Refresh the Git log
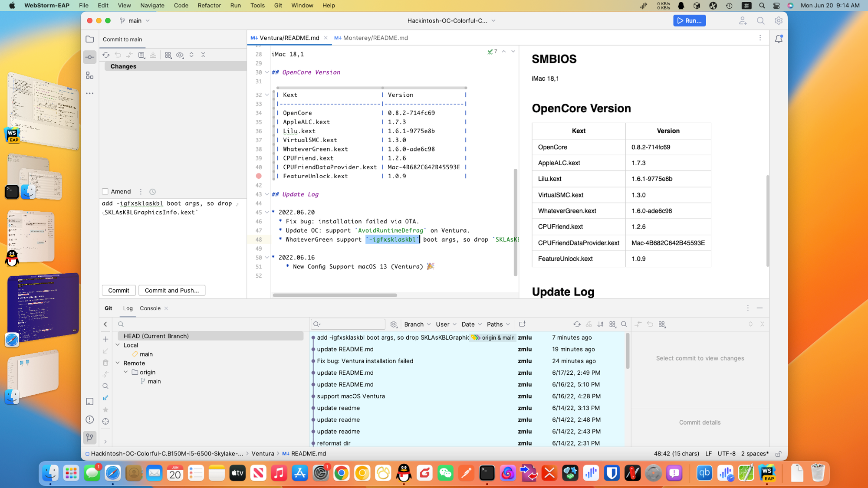Image resolution: width=868 pixels, height=488 pixels. pos(577,324)
